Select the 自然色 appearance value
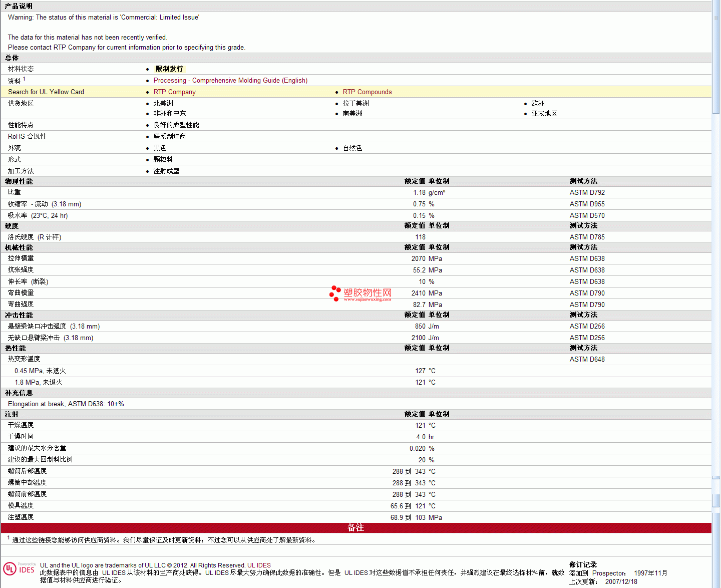This screenshot has height=588, width=721. 352,148
